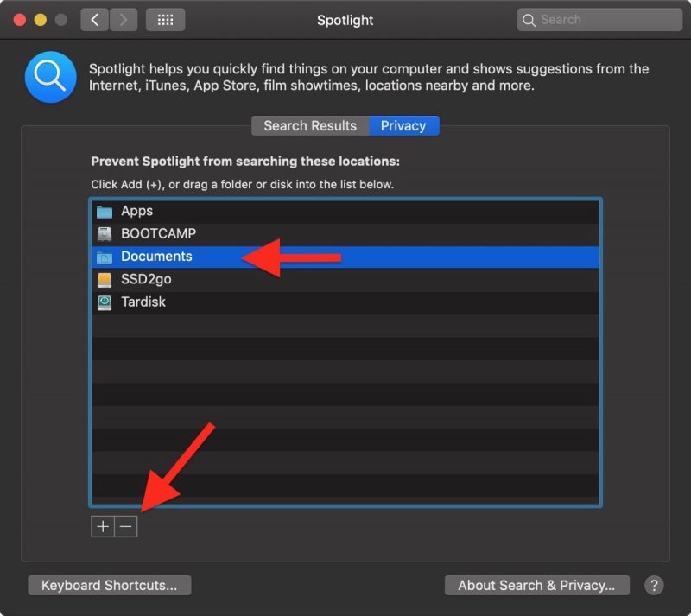Click the large Spotlight magnifier icon
691x616 pixels.
click(51, 77)
